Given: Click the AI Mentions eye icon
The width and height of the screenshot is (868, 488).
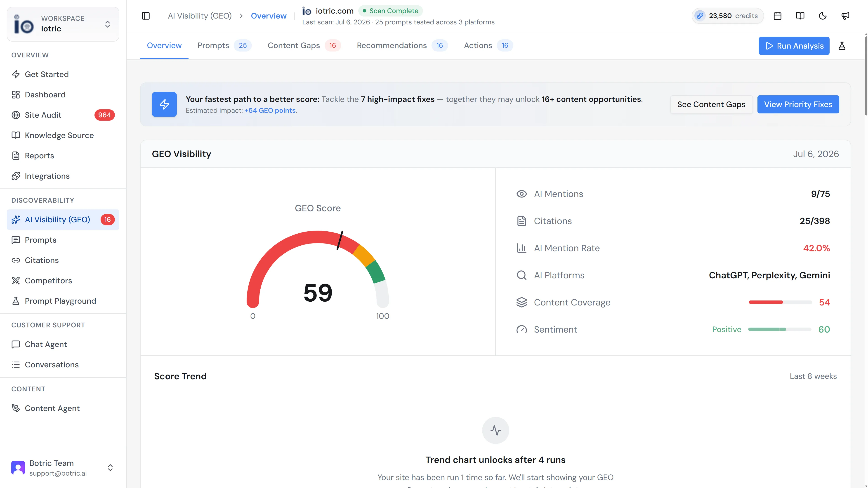Looking at the screenshot, I should tap(522, 194).
